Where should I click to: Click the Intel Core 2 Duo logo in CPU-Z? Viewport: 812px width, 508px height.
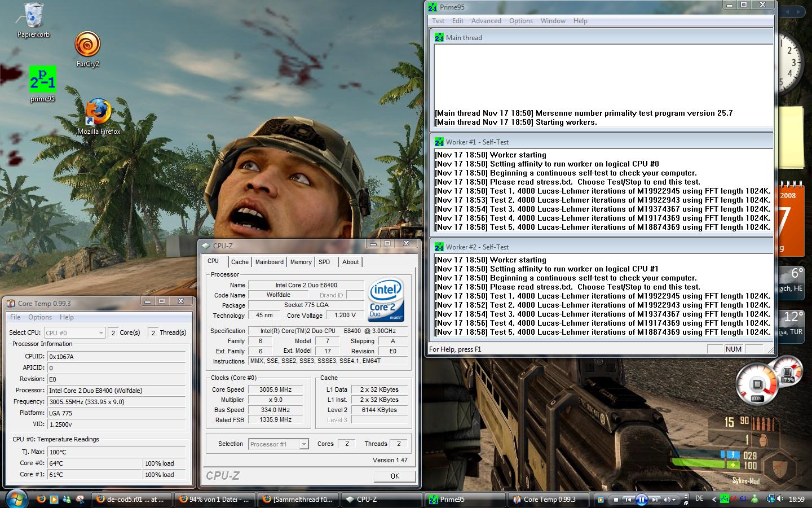(386, 300)
